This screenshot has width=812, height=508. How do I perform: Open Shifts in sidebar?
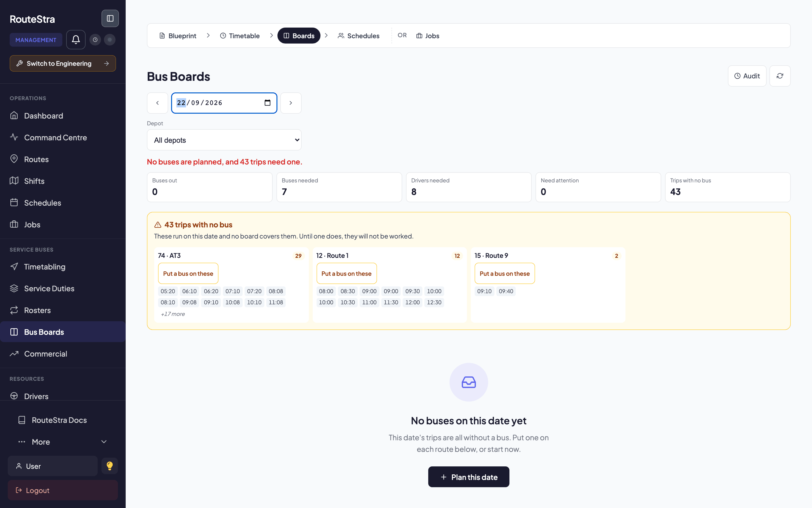[x=63, y=181]
